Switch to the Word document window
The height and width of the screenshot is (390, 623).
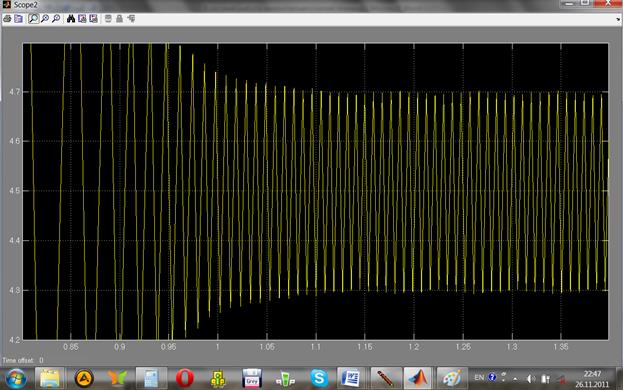coord(351,378)
